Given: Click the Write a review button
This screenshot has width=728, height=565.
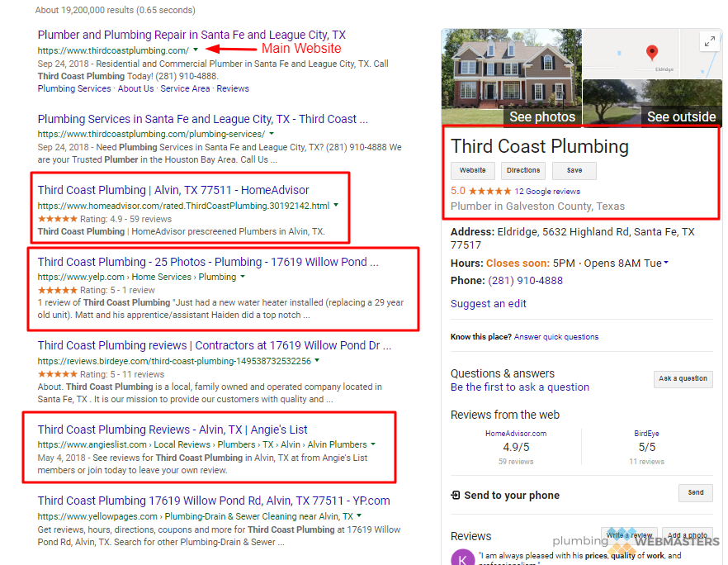Looking at the screenshot, I should tap(629, 535).
